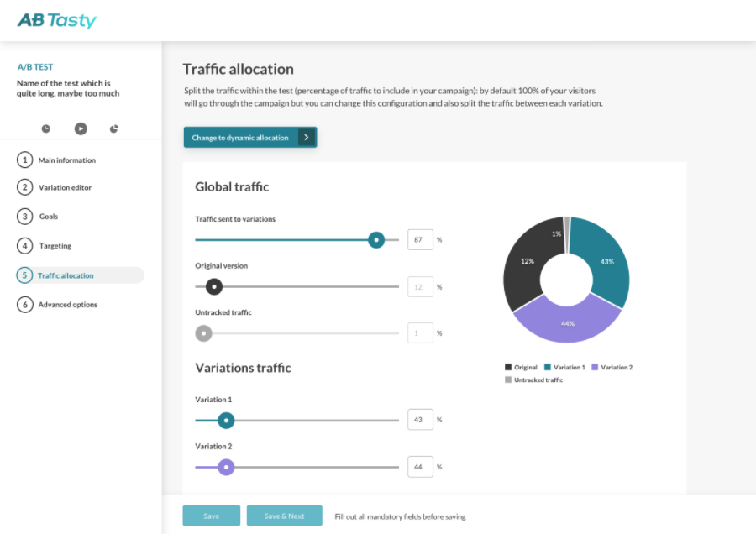Click the play campaign state icon
756x534 pixels.
(79, 128)
